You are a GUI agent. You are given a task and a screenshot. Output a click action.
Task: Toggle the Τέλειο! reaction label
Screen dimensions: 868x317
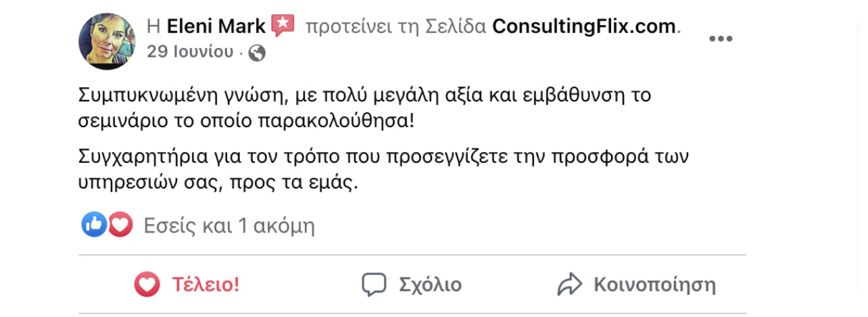click(x=206, y=285)
